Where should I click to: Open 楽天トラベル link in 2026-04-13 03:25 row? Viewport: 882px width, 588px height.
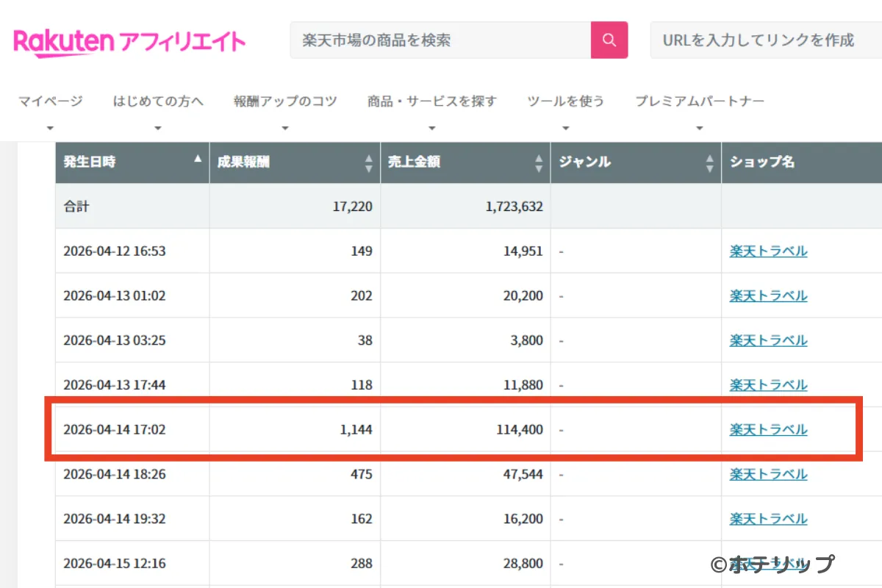[768, 340]
